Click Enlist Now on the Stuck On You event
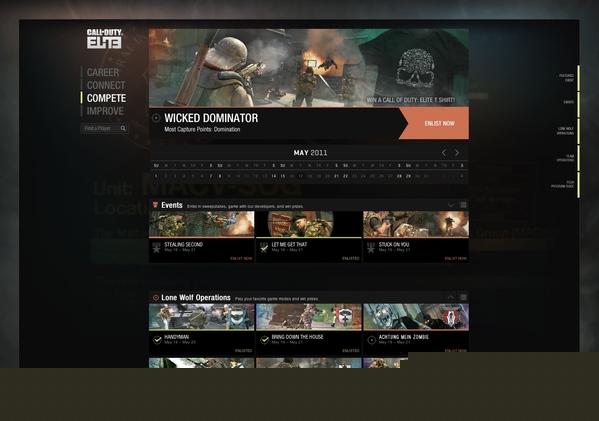 [x=455, y=259]
